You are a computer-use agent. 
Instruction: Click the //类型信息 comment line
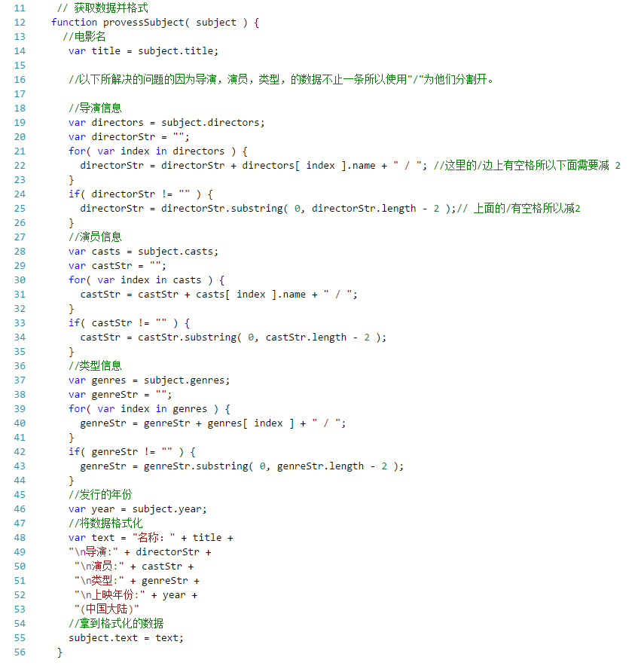coord(95,365)
